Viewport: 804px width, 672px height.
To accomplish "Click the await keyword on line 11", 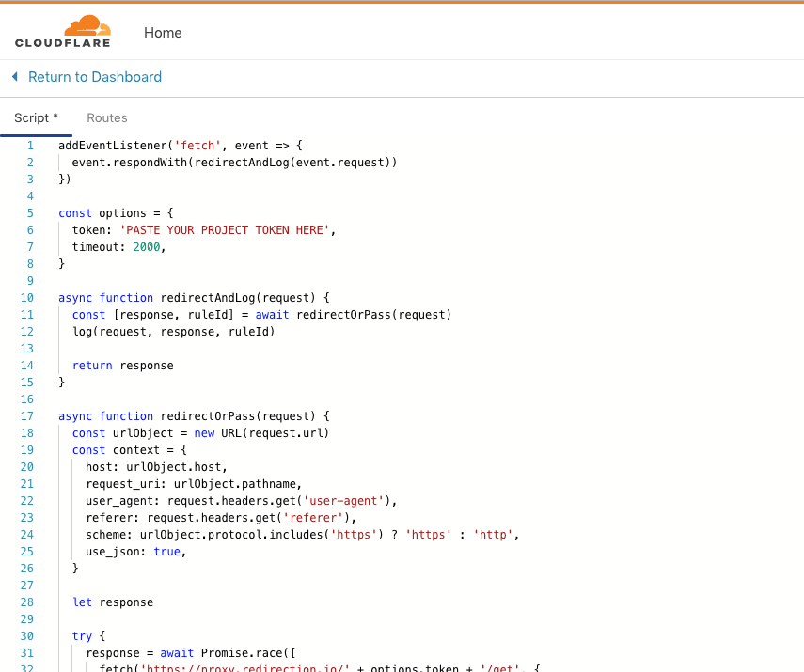I will point(273,315).
